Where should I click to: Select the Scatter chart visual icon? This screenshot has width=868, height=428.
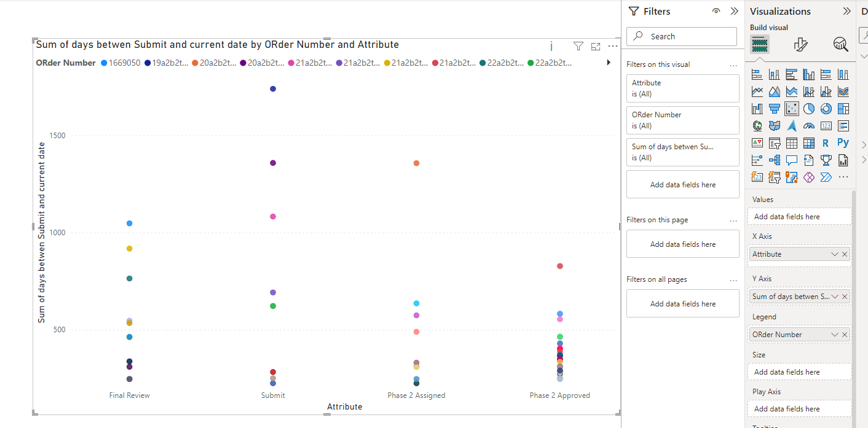[792, 109]
